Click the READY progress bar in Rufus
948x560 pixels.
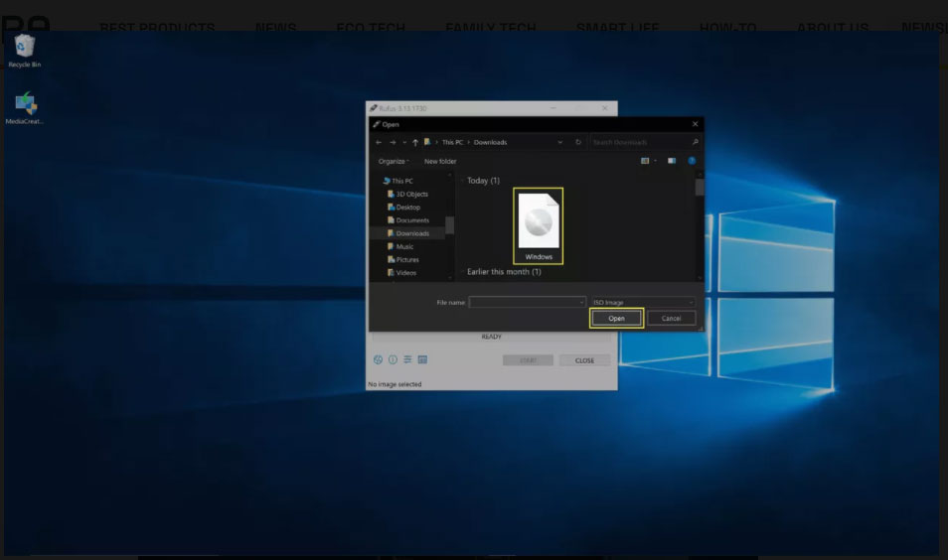tap(492, 337)
